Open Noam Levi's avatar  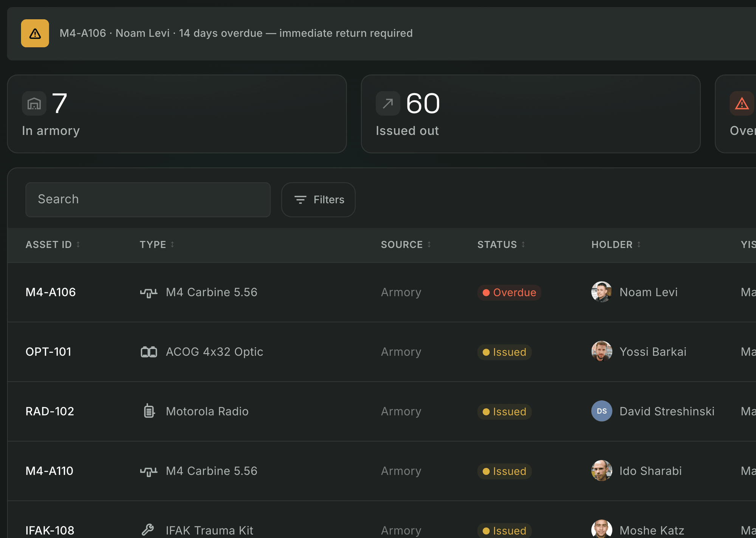(x=601, y=292)
